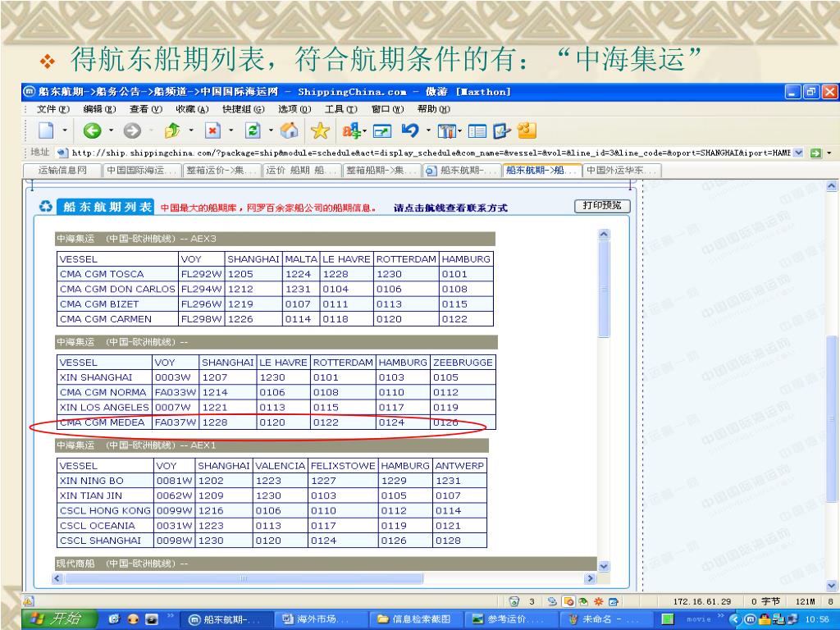840x630 pixels.
Task: Open the 文件(F) menu
Action: [x=53, y=109]
